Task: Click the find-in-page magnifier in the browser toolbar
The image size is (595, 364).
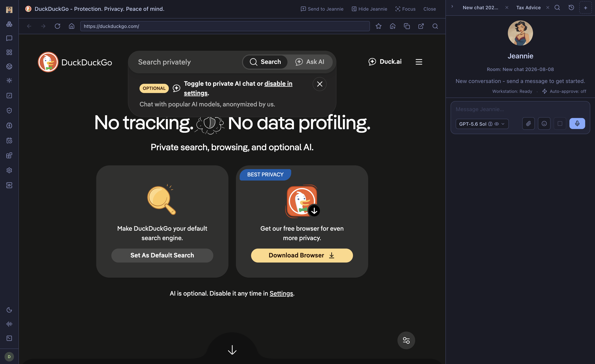Action: pos(435,26)
